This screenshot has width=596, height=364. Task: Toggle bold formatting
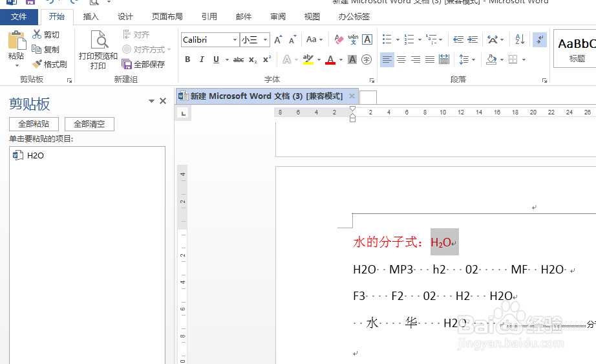[x=187, y=59]
